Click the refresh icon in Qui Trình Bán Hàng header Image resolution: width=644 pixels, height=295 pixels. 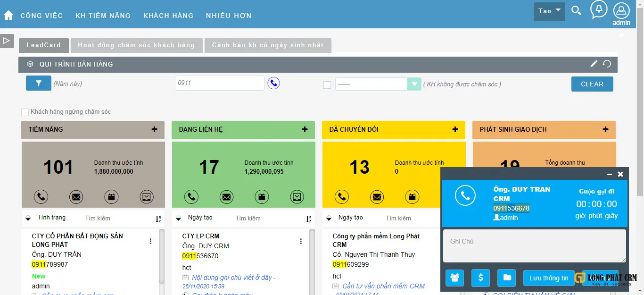[607, 64]
